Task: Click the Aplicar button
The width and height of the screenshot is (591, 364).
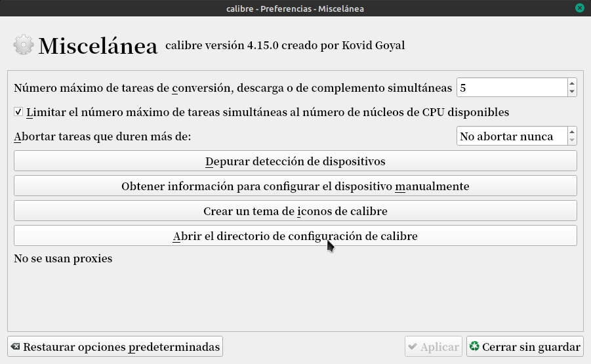Action: 434,346
